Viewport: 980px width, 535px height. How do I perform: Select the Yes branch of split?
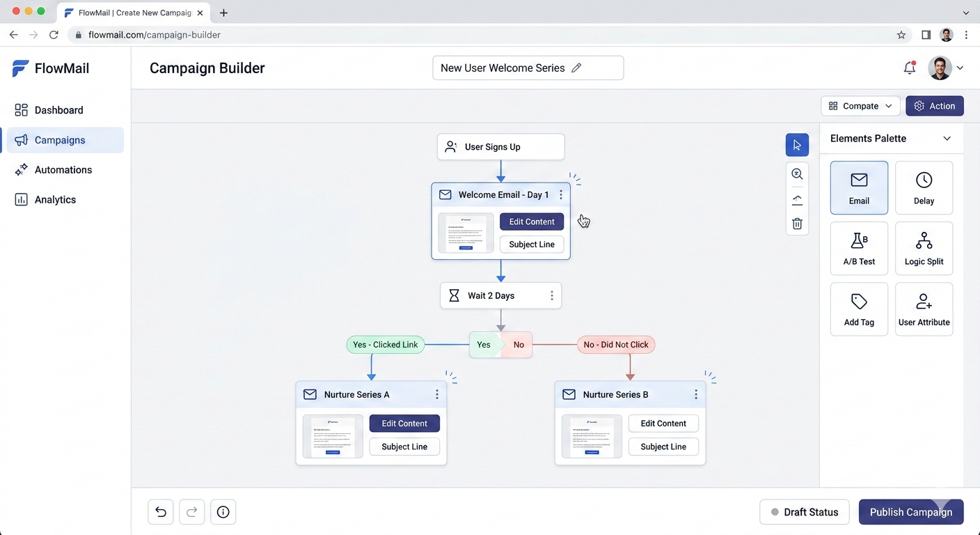point(484,345)
